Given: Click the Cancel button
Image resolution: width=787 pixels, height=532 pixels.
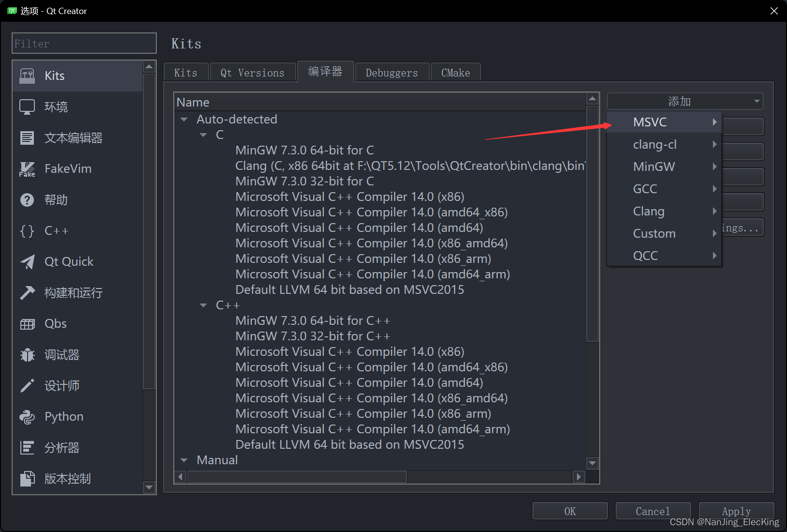Looking at the screenshot, I should tap(653, 511).
